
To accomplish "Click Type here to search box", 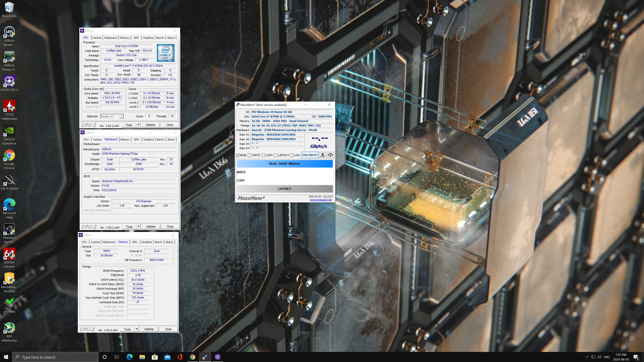I will pyautogui.click(x=55, y=357).
